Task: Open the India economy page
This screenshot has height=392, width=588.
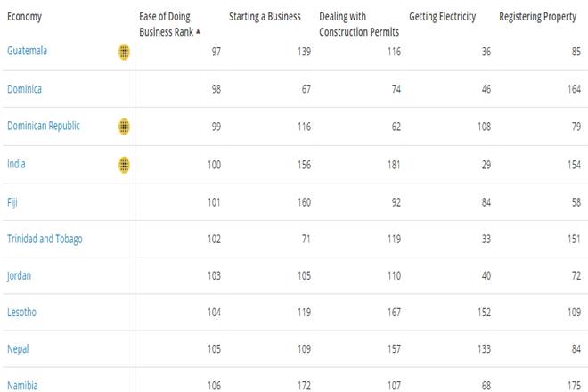Action: (x=16, y=164)
